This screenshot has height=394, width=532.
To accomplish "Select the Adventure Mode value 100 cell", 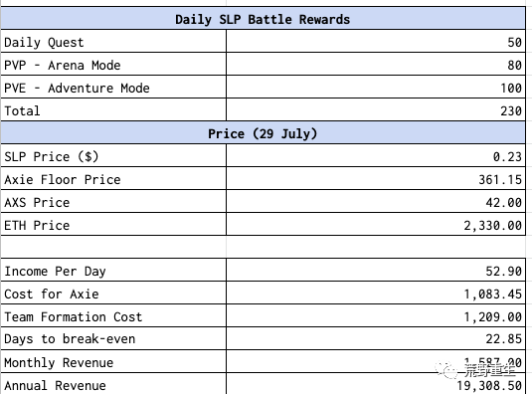I will [x=376, y=87].
